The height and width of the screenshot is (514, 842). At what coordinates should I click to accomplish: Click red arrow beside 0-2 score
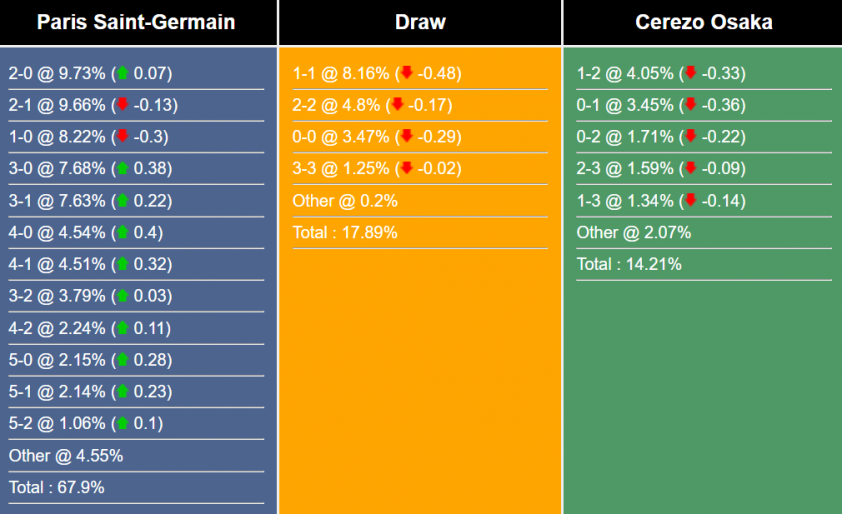[691, 137]
